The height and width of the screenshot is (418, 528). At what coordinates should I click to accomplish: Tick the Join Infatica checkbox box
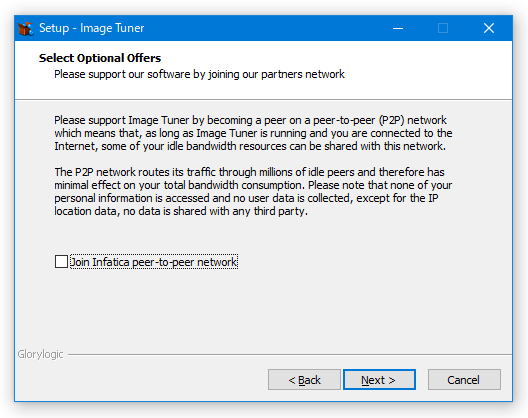[x=61, y=262]
